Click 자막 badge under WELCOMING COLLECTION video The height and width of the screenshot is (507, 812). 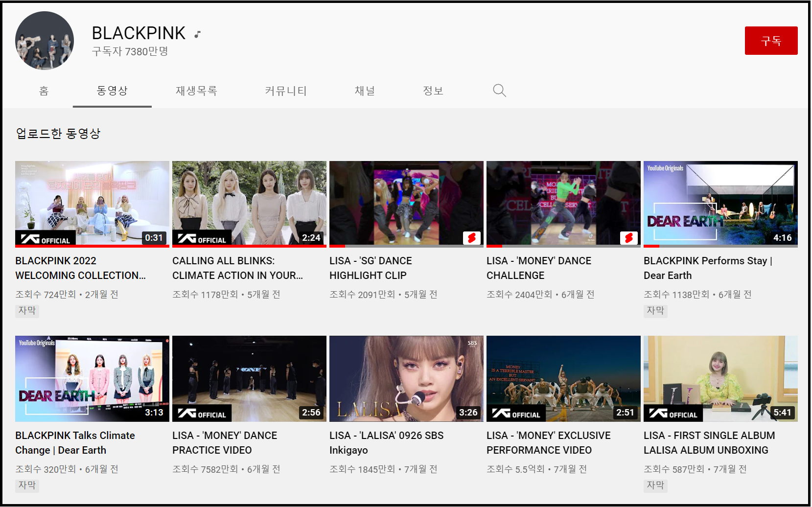coord(27,311)
